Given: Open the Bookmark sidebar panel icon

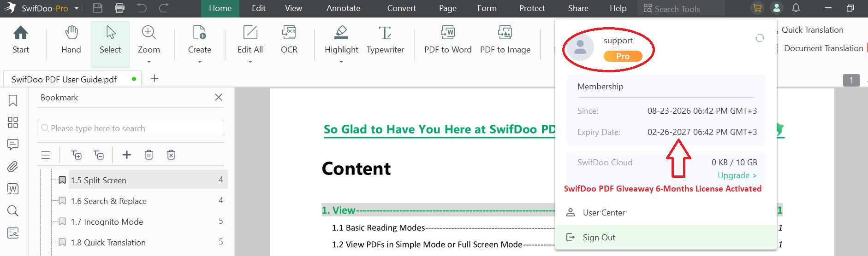Looking at the screenshot, I should [13, 100].
